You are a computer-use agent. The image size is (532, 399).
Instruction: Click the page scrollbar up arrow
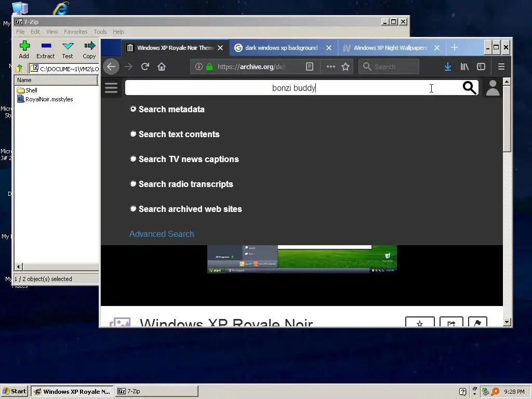[507, 82]
